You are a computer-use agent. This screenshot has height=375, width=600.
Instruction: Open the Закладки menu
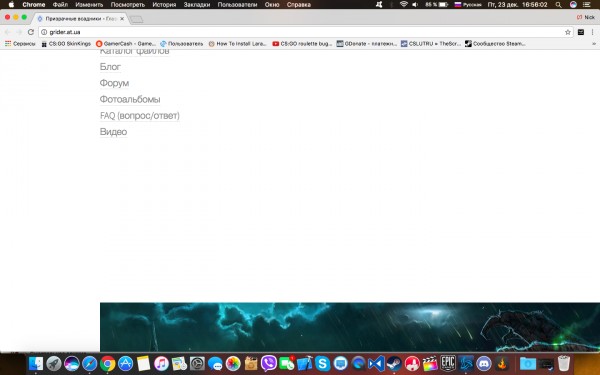[x=197, y=5]
